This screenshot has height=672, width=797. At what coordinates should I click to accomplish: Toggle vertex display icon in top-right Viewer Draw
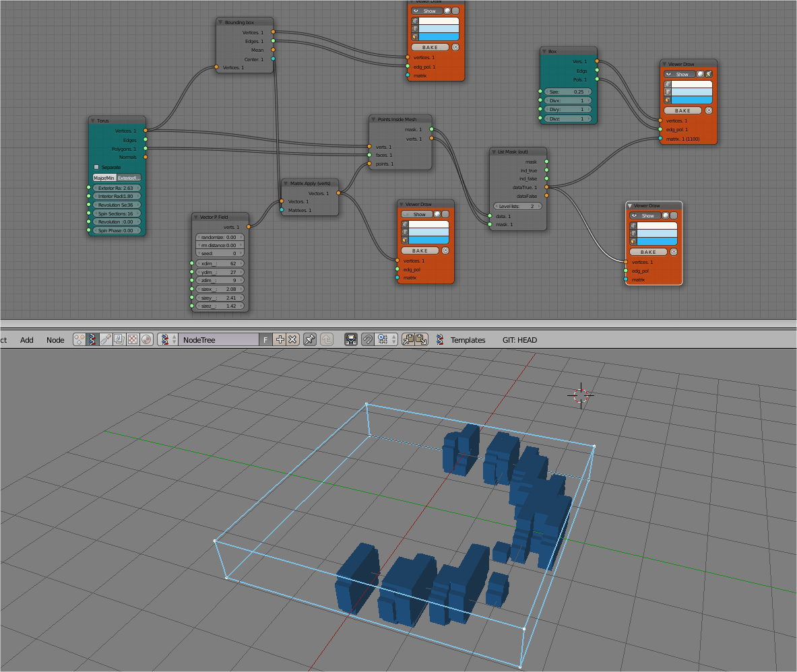668,84
